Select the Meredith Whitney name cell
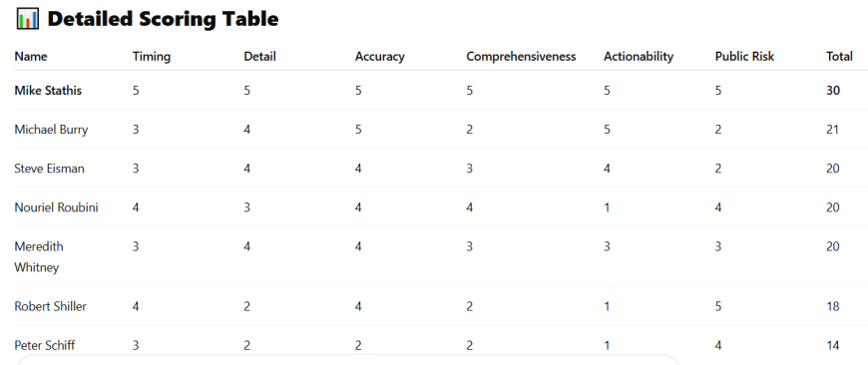868x365 pixels. [39, 256]
